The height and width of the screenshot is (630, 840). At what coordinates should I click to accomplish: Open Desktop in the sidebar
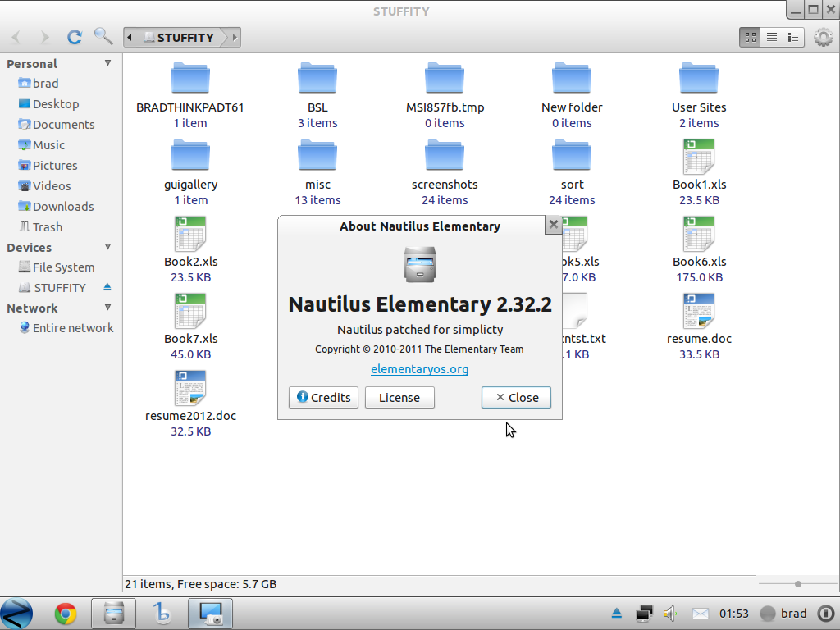coord(48,104)
